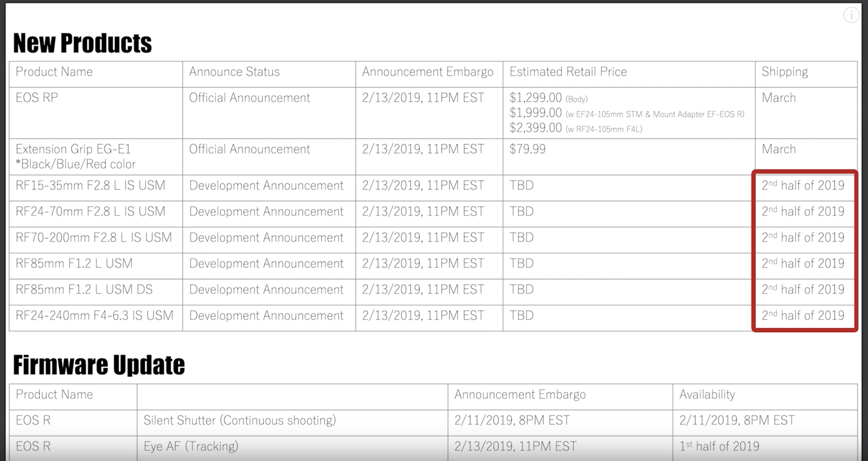Select the "Estimated Retail Price" column header
The width and height of the screenshot is (868, 461).
tap(568, 72)
